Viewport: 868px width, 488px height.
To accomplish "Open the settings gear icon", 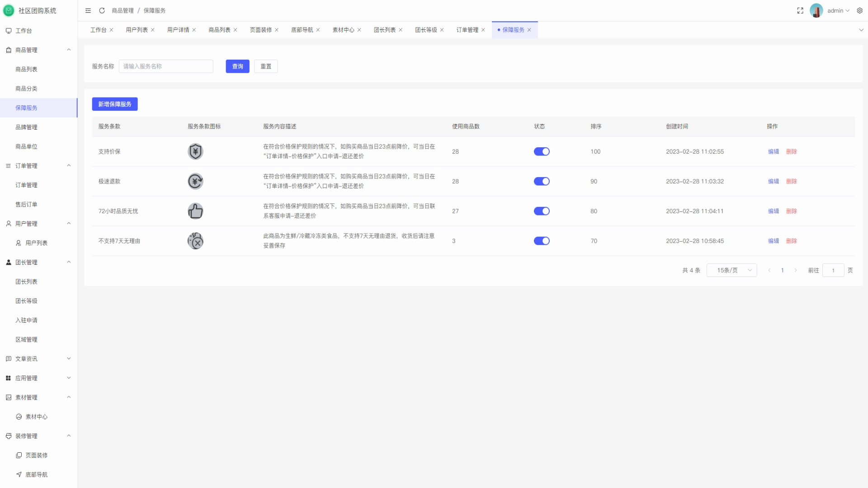I will (860, 10).
